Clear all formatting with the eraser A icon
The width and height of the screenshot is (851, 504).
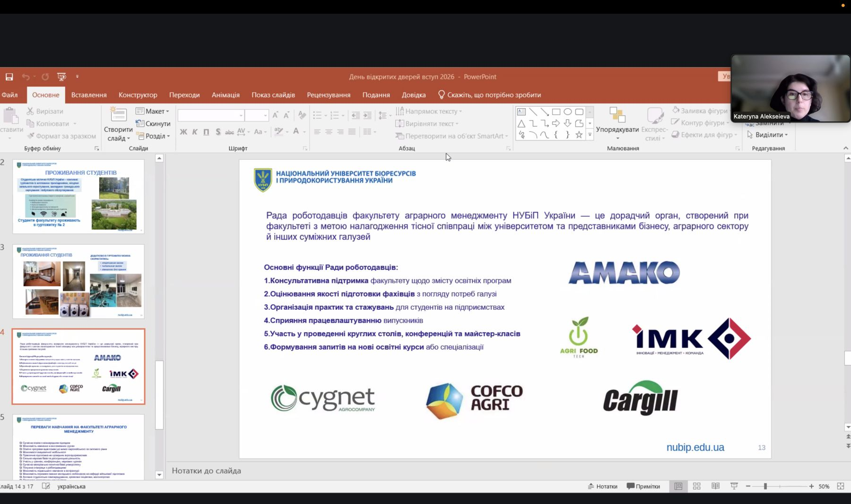(x=302, y=115)
